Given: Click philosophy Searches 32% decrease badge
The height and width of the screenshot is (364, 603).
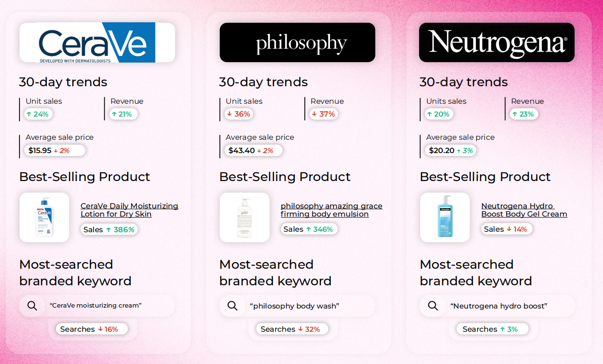Looking at the screenshot, I should (292, 329).
